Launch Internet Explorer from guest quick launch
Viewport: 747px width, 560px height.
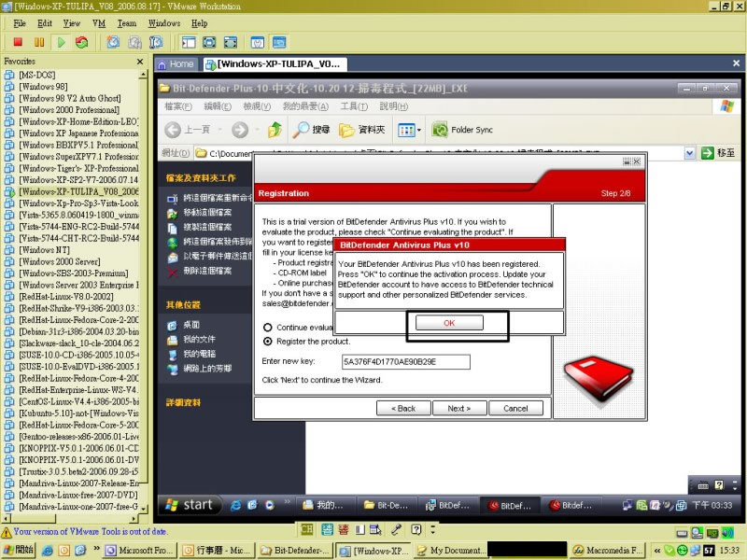coord(235,505)
